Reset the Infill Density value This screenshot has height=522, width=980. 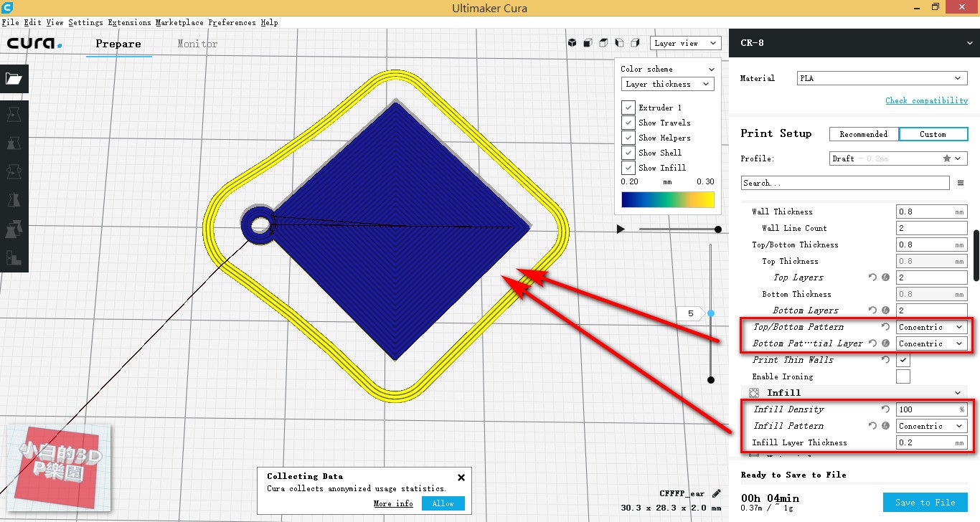pyautogui.click(x=885, y=409)
